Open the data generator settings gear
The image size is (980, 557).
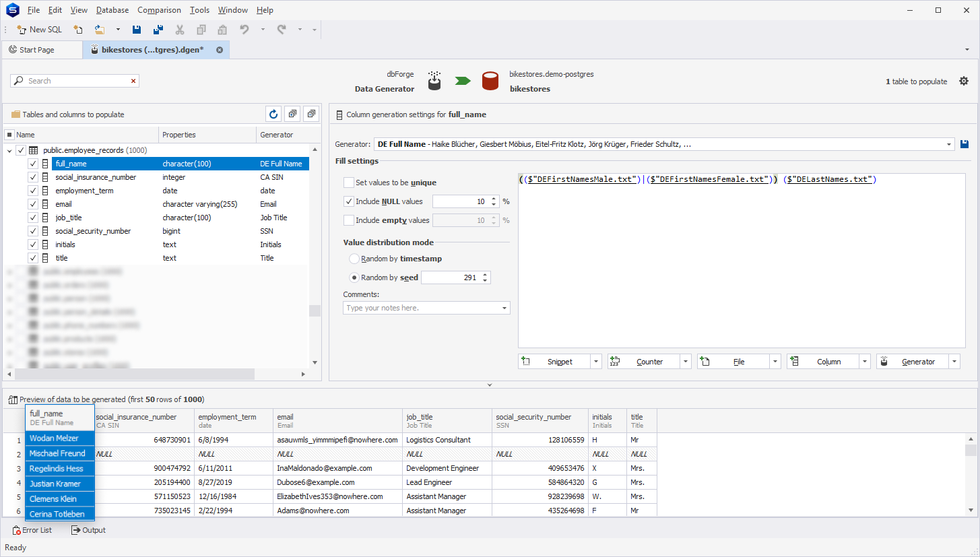pos(964,81)
